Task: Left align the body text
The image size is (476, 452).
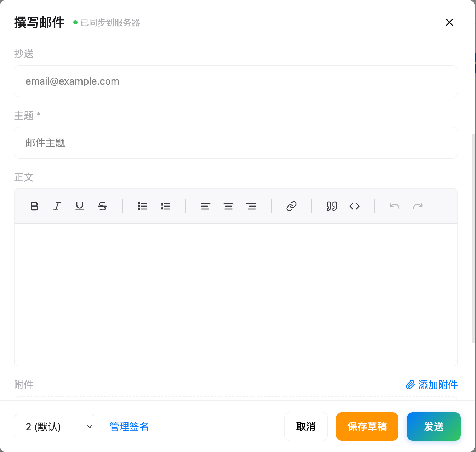Action: (205, 206)
